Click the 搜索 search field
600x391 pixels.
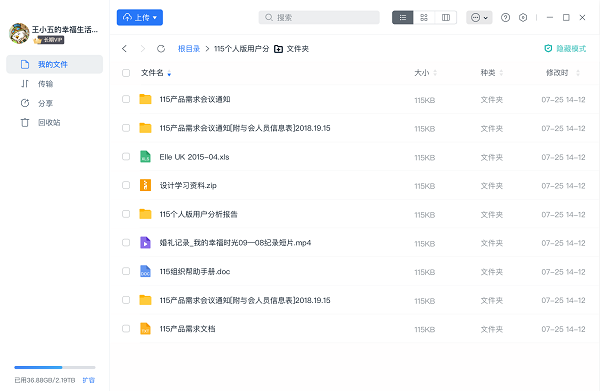[x=319, y=18]
